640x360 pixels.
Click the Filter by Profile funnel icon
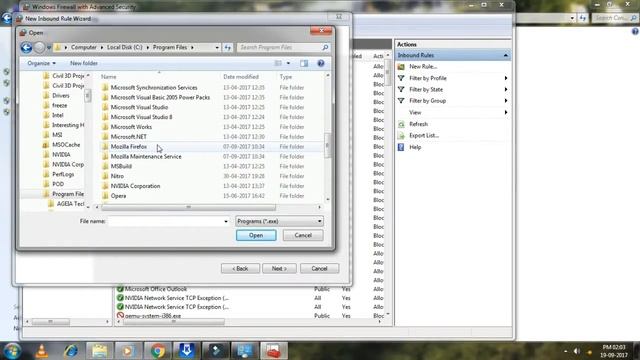coord(401,78)
